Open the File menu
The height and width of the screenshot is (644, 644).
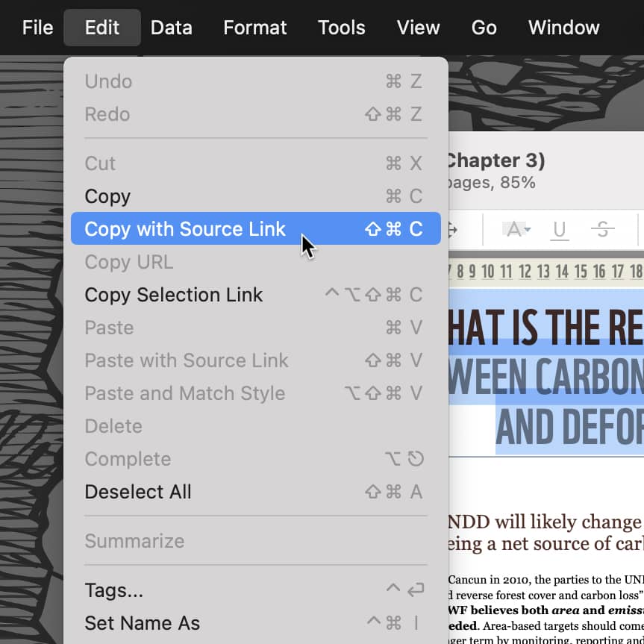click(x=37, y=28)
